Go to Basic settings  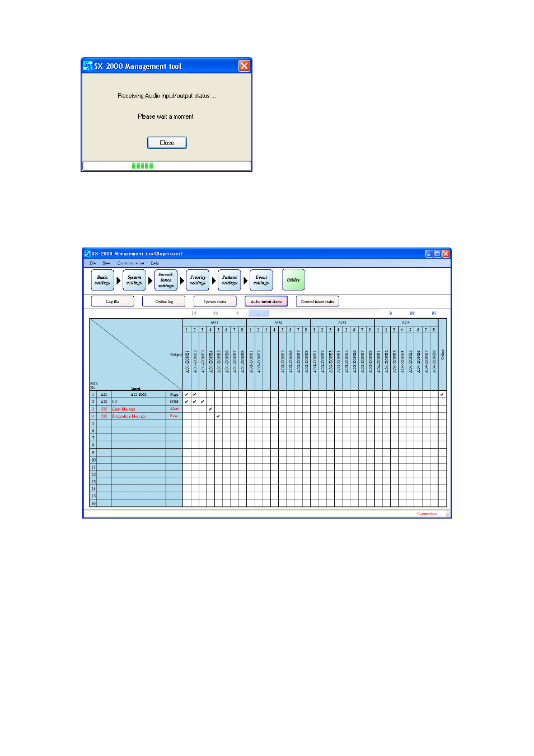coord(102,280)
